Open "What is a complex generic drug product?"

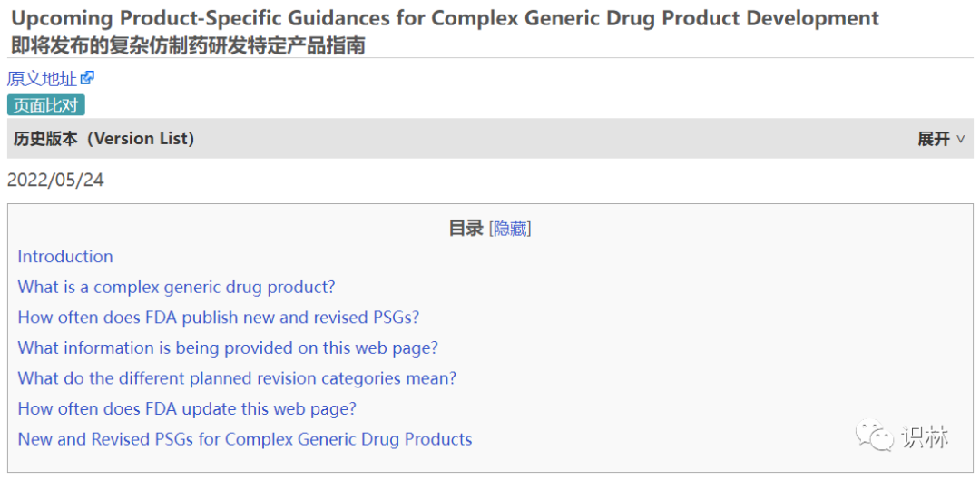pyautogui.click(x=176, y=287)
